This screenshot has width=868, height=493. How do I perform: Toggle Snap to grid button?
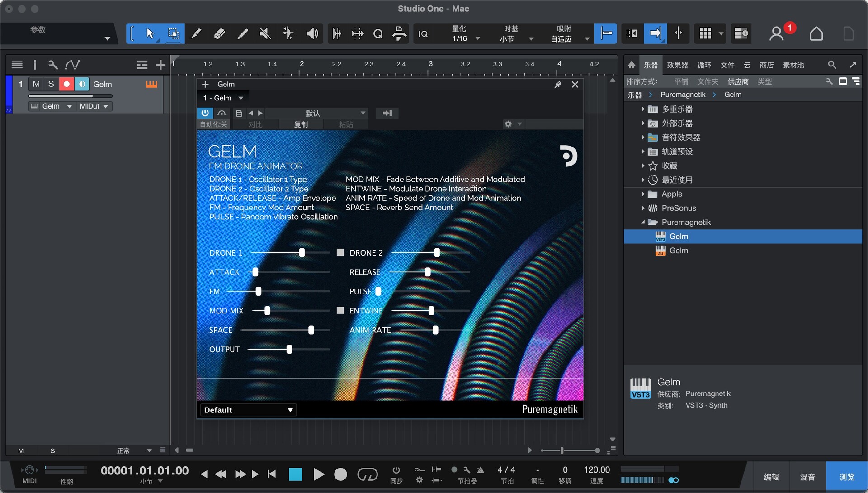(605, 33)
